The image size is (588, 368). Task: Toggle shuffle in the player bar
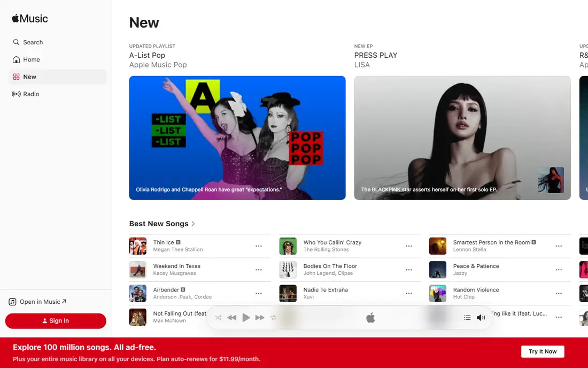coord(218,317)
